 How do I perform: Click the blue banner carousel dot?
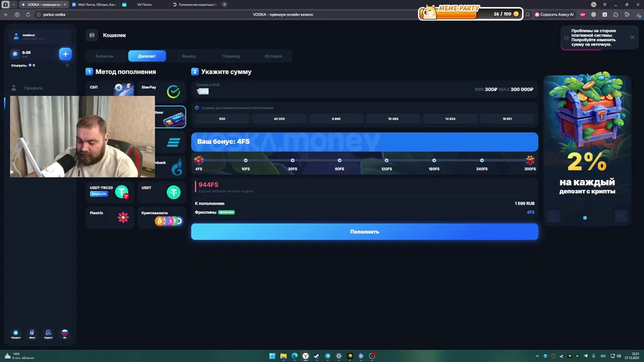[585, 218]
